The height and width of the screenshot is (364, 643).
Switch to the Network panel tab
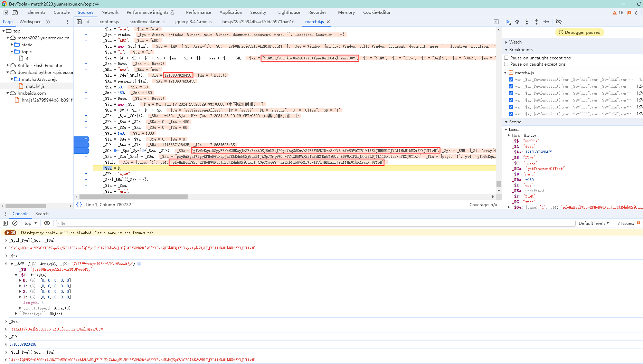pos(110,12)
